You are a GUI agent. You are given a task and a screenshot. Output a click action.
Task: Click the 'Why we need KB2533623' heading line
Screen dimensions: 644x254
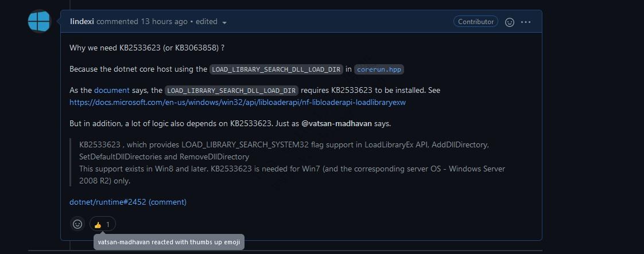click(146, 48)
